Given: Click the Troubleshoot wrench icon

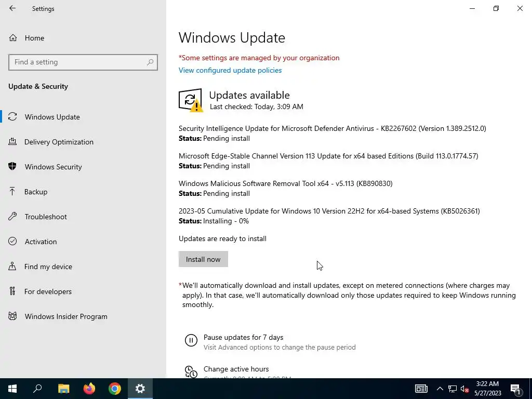Looking at the screenshot, I should pos(12,217).
